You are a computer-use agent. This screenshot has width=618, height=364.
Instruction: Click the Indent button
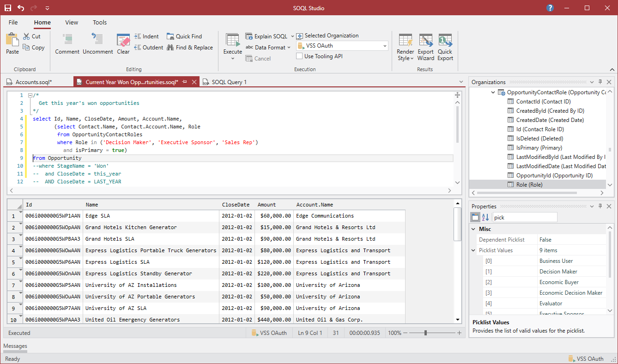click(x=146, y=36)
